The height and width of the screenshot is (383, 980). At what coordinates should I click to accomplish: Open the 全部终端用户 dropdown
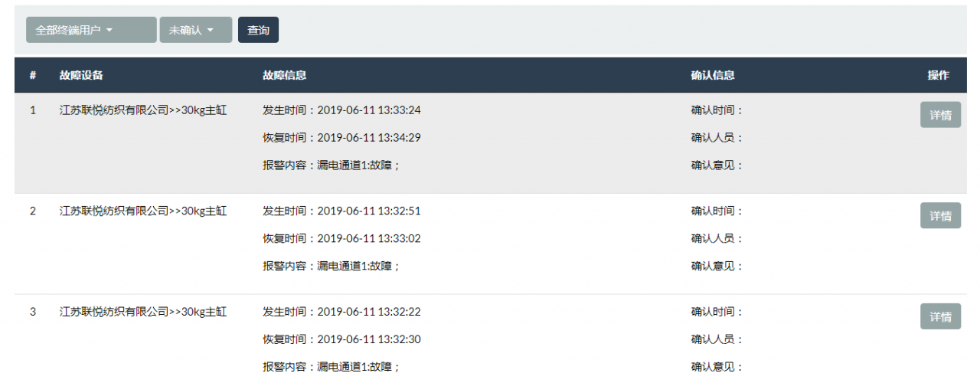(x=91, y=30)
